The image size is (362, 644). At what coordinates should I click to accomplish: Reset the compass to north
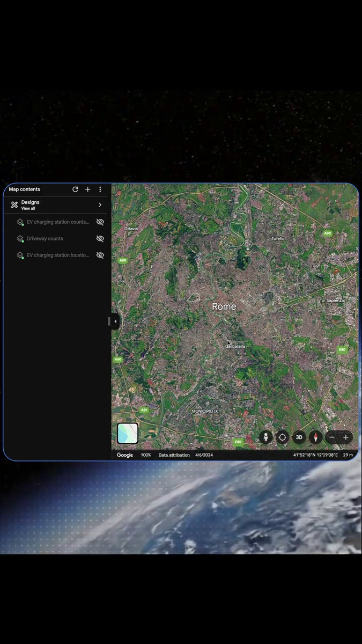[316, 437]
